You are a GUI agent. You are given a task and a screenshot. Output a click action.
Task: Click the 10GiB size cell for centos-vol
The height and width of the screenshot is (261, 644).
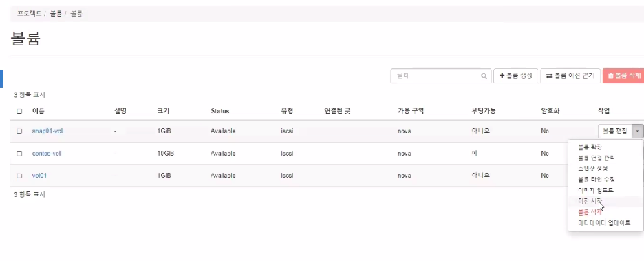pyautogui.click(x=166, y=154)
